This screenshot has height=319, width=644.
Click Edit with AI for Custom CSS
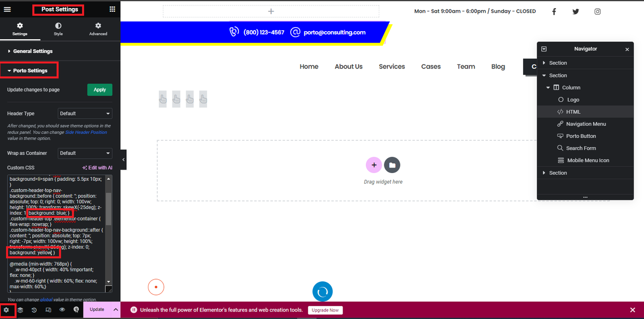pyautogui.click(x=97, y=168)
